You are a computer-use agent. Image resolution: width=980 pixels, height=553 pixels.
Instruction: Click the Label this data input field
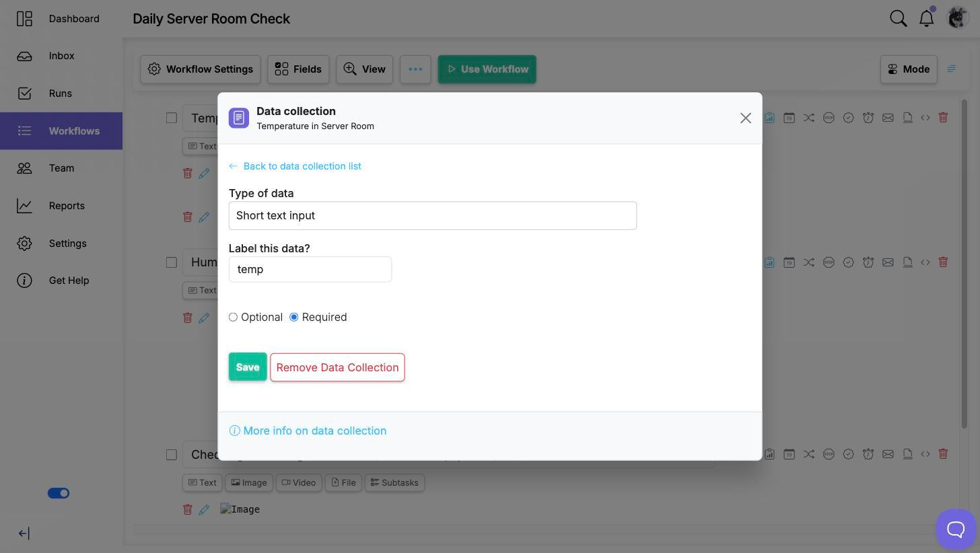(x=310, y=269)
